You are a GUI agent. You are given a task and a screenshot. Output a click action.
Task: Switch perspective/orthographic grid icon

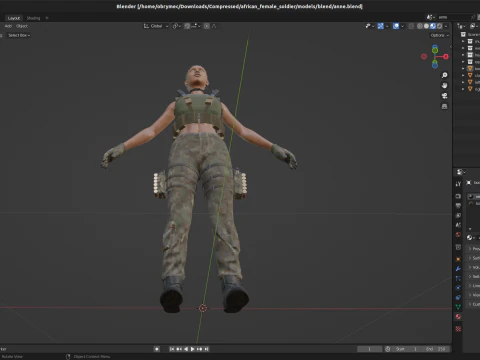444,106
